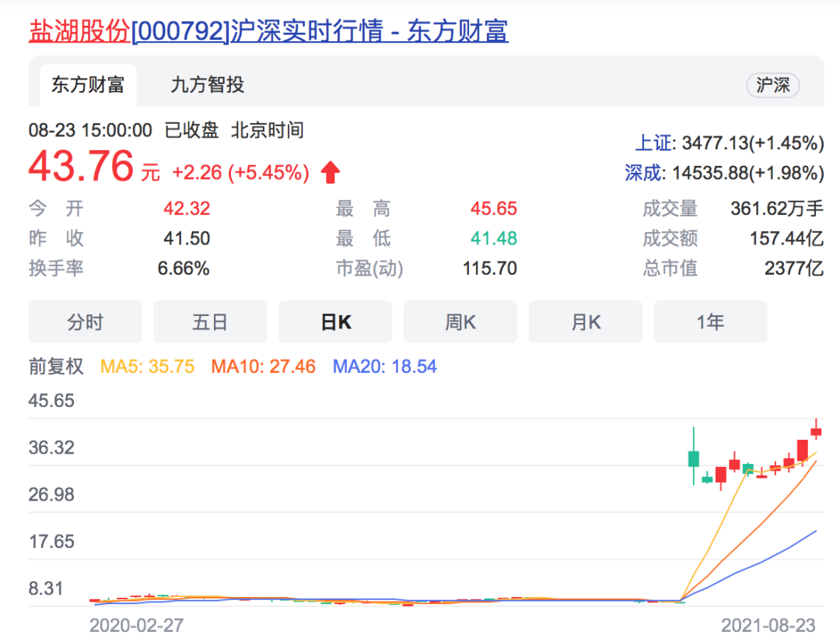
Task: Open the 盐湖股份 stock title link
Action: click(x=268, y=31)
